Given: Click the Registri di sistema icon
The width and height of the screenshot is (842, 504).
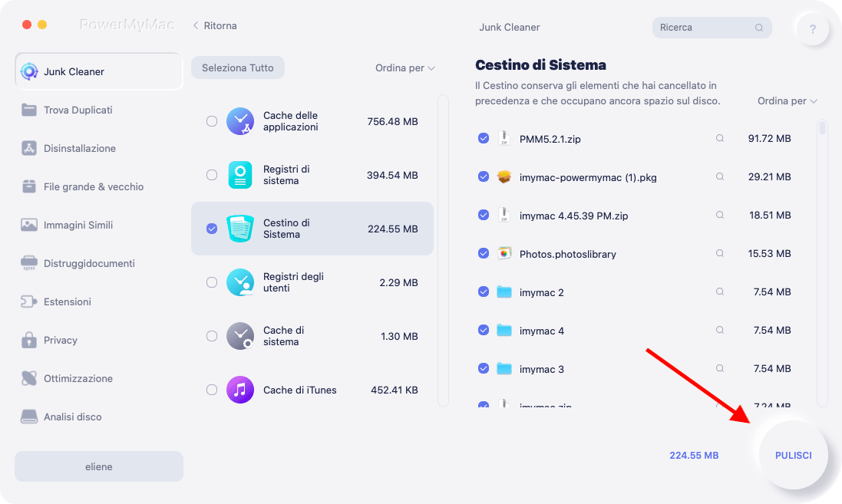Looking at the screenshot, I should [240, 175].
